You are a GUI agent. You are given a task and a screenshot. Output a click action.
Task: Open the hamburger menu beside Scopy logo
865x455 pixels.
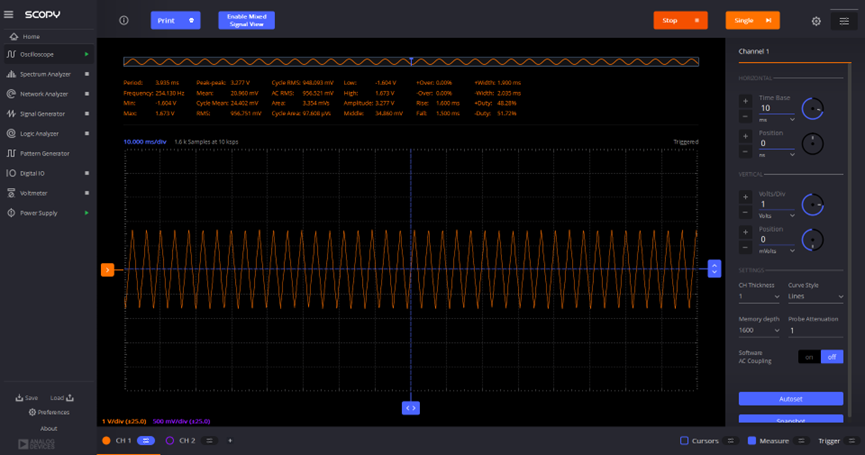click(8, 14)
